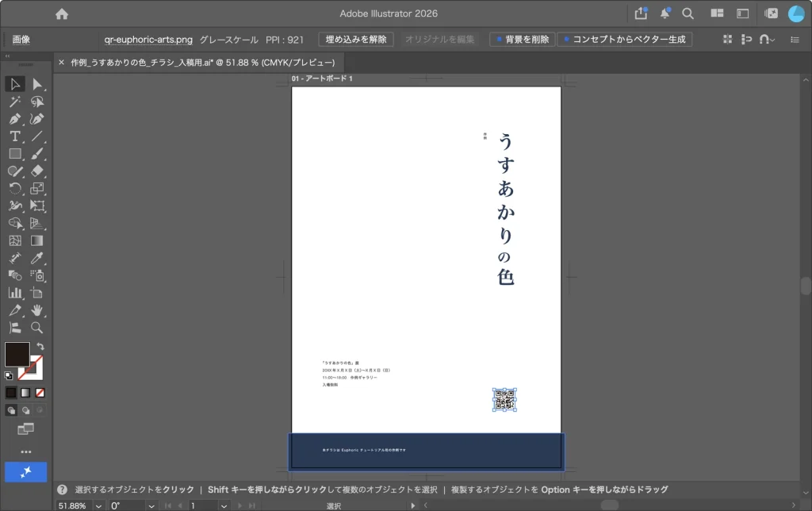Enable Draw Behind mode
The height and width of the screenshot is (511, 812).
pos(25,410)
